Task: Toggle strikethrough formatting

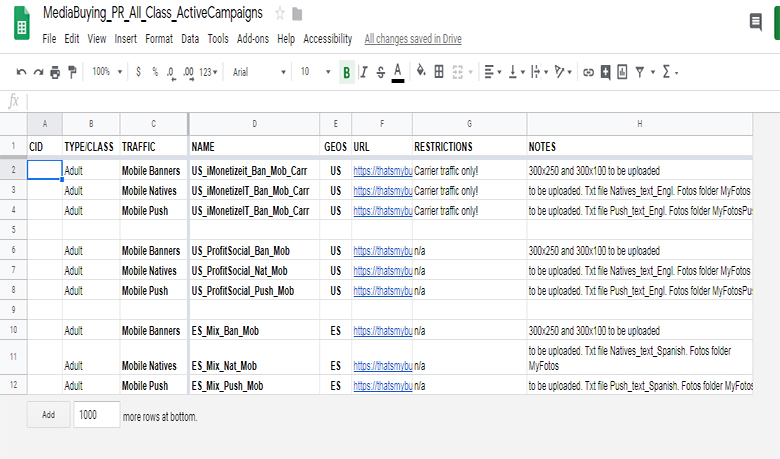Action: click(x=381, y=73)
